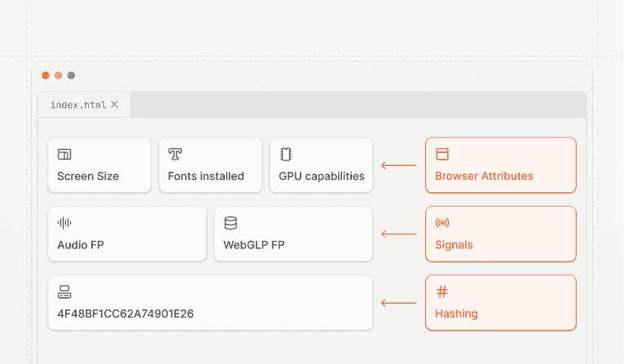This screenshot has width=624, height=364.
Task: Click the arrow beside the Hashing card
Action: [398, 303]
